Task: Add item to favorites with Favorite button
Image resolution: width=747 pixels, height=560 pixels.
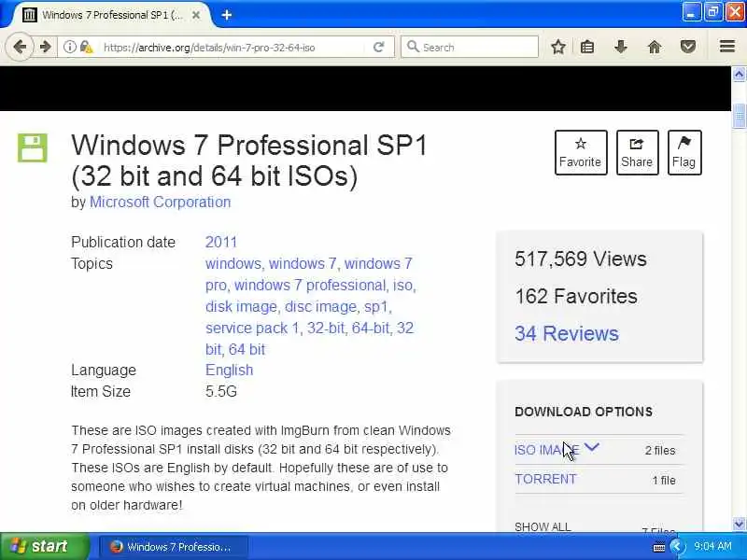Action: pos(581,152)
